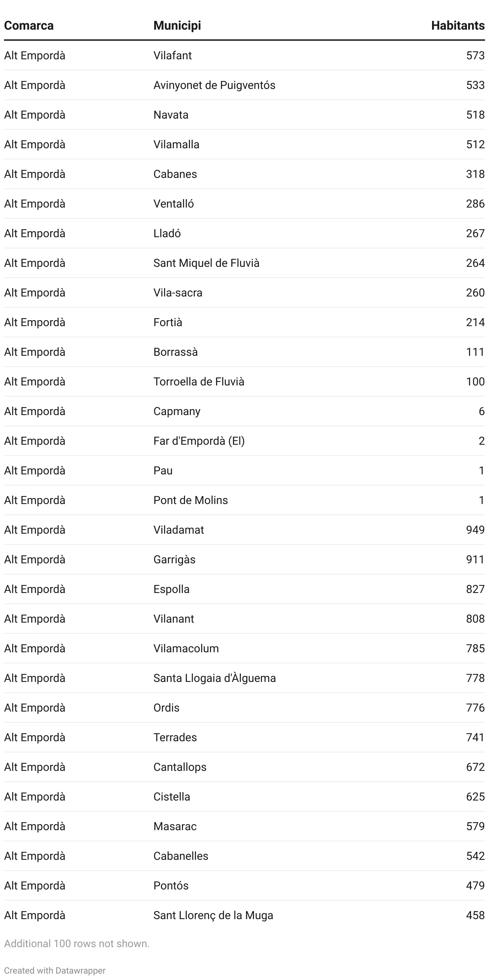The image size is (489, 980).
Task: Select the Santa Llogaia d'Àlguema cell
Action: click(x=214, y=678)
